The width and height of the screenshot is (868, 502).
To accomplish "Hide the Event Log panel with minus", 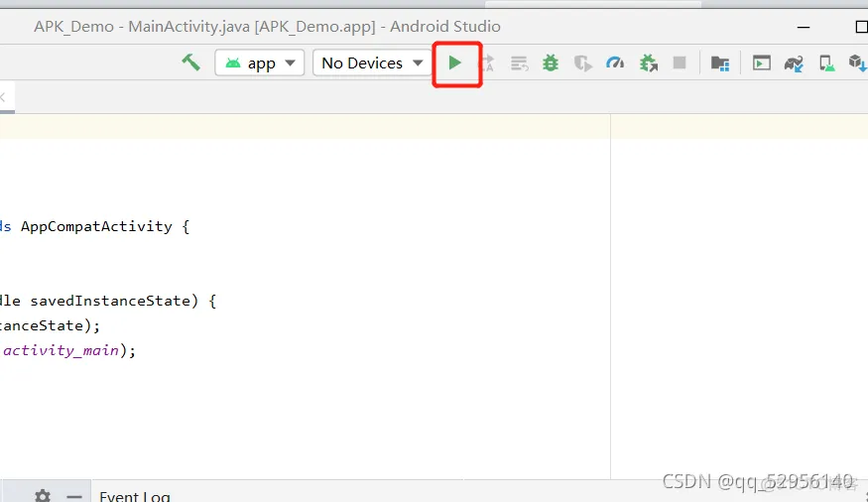I will pos(74,496).
